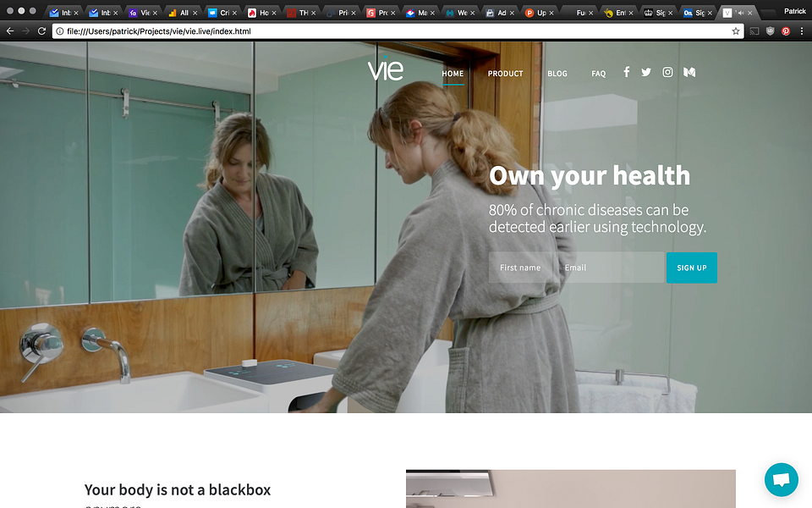Open the chat bubble widget
The image size is (812, 508).
point(782,479)
